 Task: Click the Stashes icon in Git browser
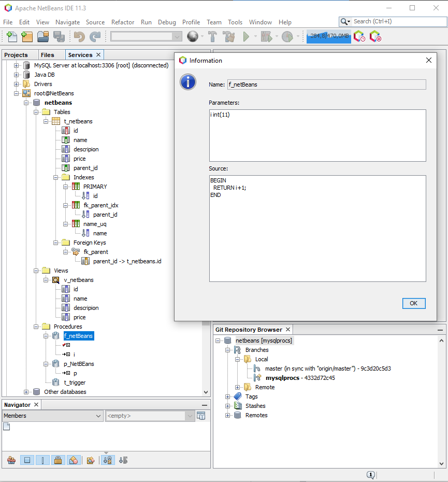pyautogui.click(x=238, y=406)
